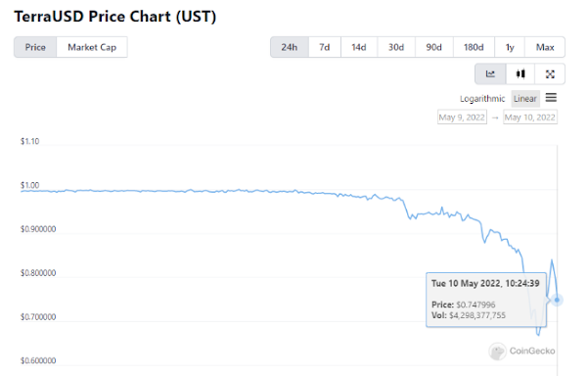Choose the 24h time range
The image size is (588, 376).
coord(290,47)
